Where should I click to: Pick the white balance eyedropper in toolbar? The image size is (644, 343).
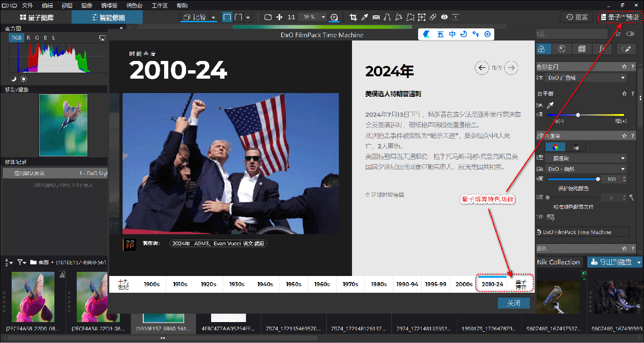coord(365,17)
